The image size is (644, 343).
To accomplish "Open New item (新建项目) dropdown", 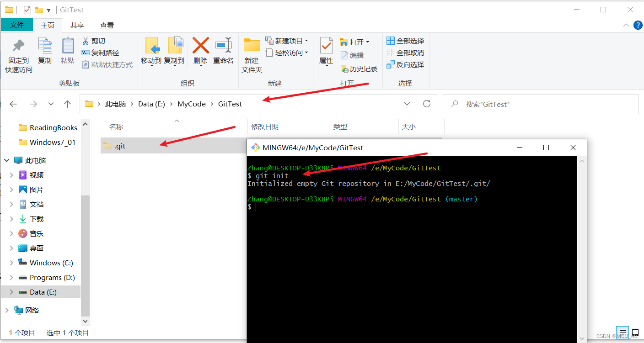I will 287,41.
